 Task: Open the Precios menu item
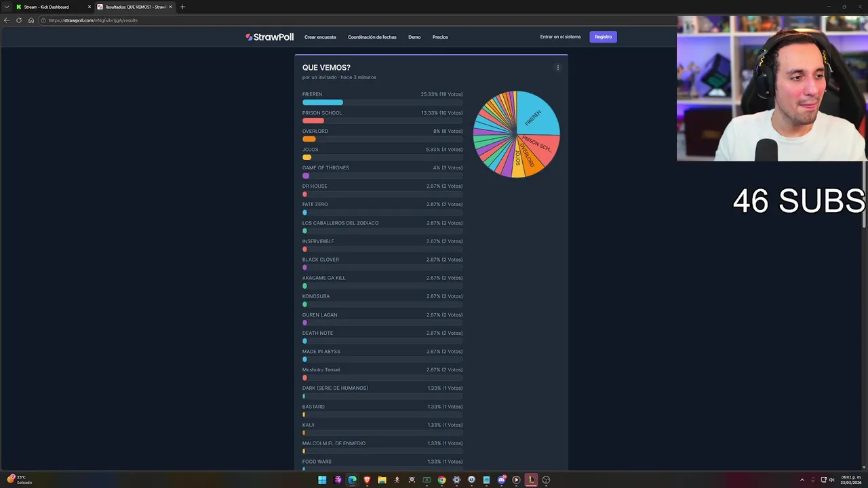[x=440, y=37]
